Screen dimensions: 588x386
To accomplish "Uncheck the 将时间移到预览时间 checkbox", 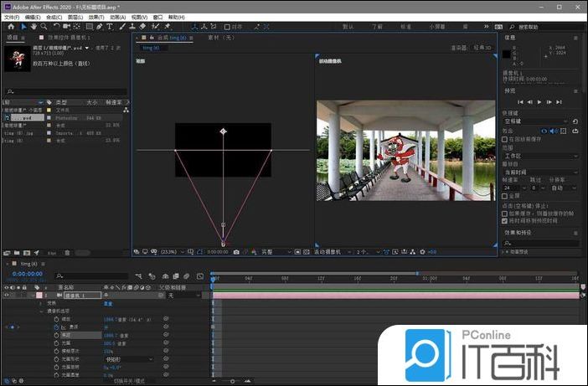I will [504, 221].
